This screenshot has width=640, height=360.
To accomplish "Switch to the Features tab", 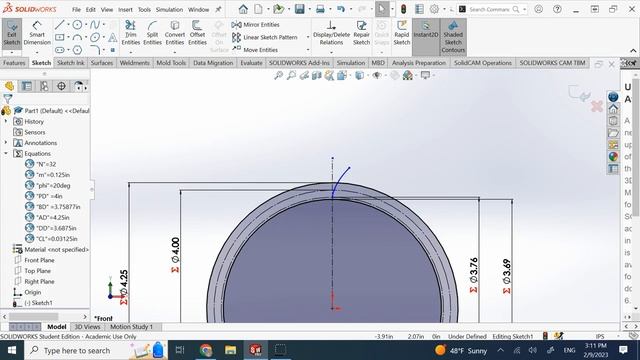I will click(x=14, y=63).
